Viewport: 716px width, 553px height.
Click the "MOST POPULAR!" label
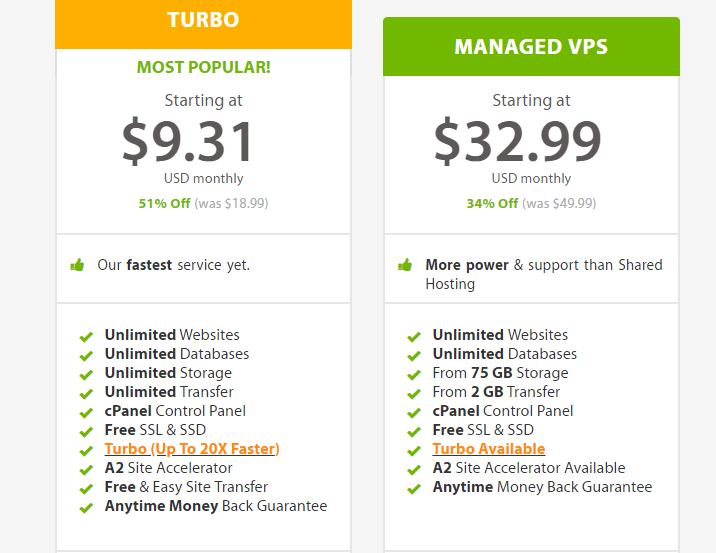203,68
